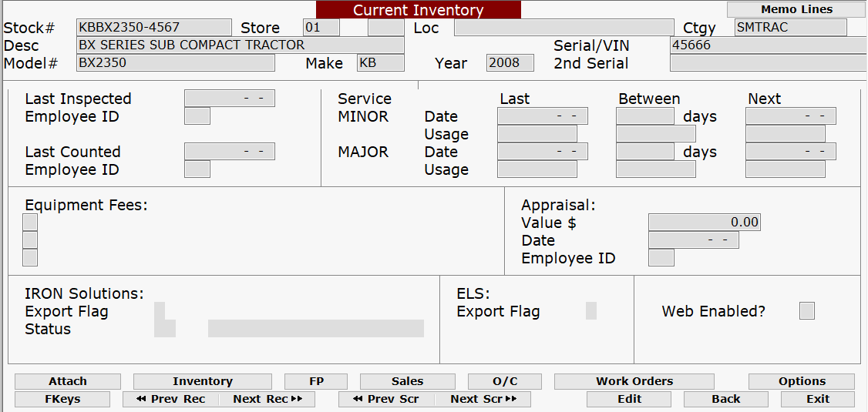Click MINOR Last Date field
868x412 pixels.
(x=543, y=116)
